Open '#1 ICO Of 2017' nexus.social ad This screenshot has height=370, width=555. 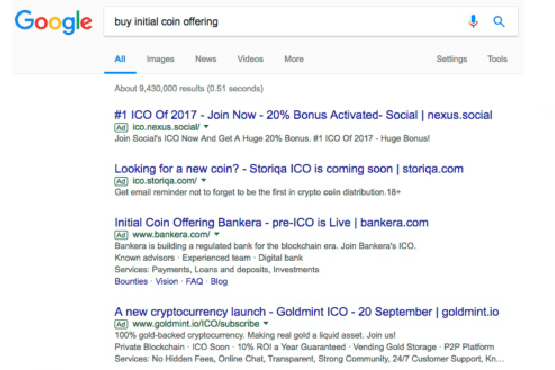(303, 115)
